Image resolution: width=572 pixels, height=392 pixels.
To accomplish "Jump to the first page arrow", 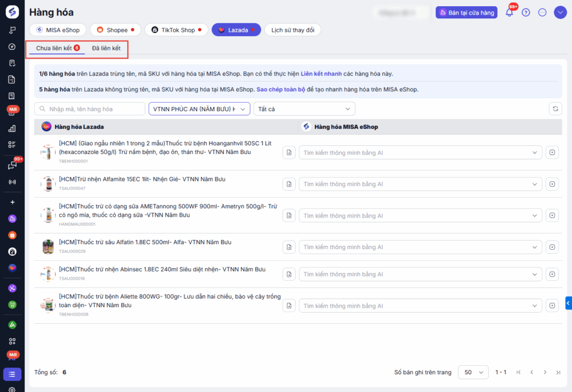I will click(x=518, y=372).
